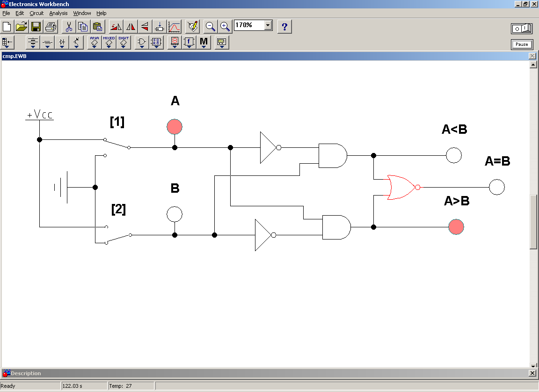539x392 pixels.
Task: Select the lower AND gate
Action: pyautogui.click(x=336, y=227)
